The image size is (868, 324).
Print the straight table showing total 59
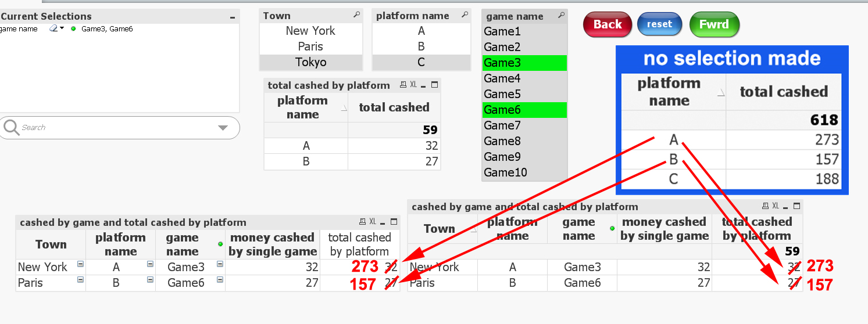coord(765,206)
